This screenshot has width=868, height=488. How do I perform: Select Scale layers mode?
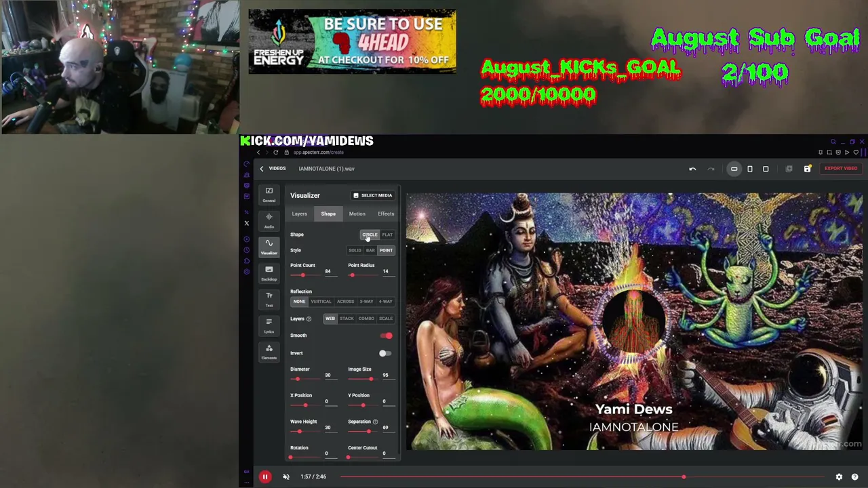pos(386,319)
